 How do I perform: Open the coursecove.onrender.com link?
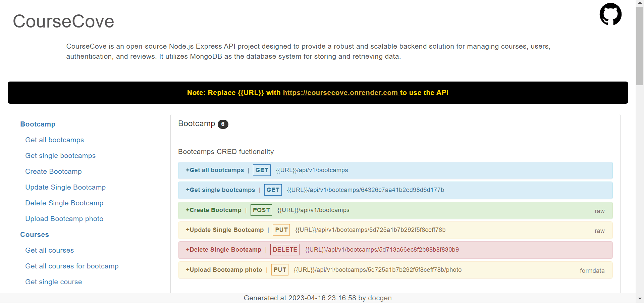click(x=341, y=93)
